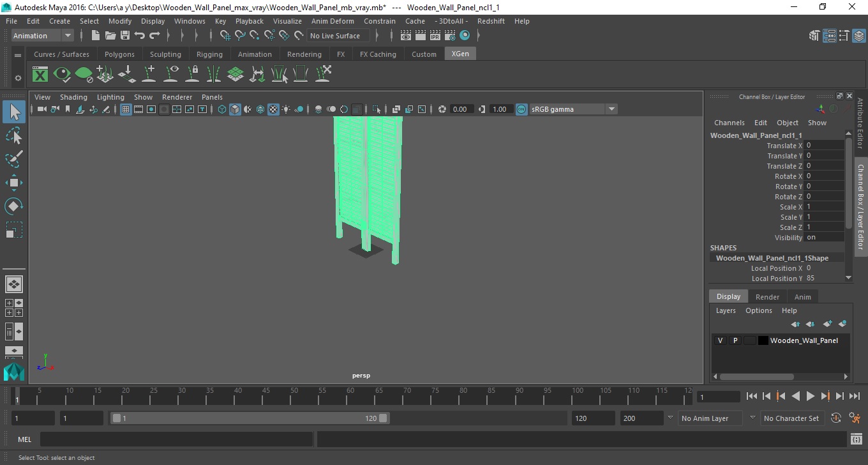This screenshot has height=465, width=868.
Task: Click the snap to grid magnet icon
Action: 225,36
